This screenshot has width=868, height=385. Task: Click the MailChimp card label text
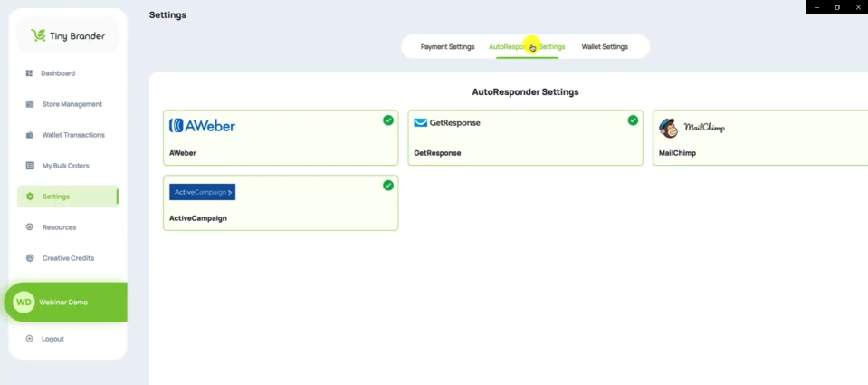[x=677, y=153]
